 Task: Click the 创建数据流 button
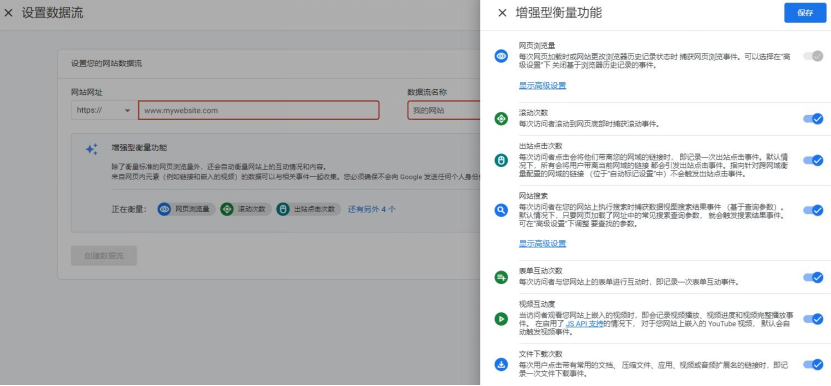pos(104,256)
